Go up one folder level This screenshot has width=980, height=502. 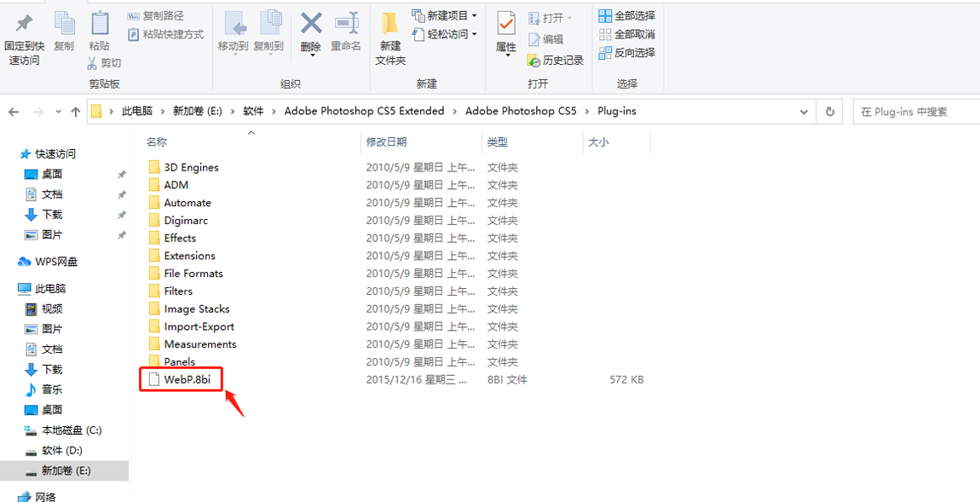(76, 112)
